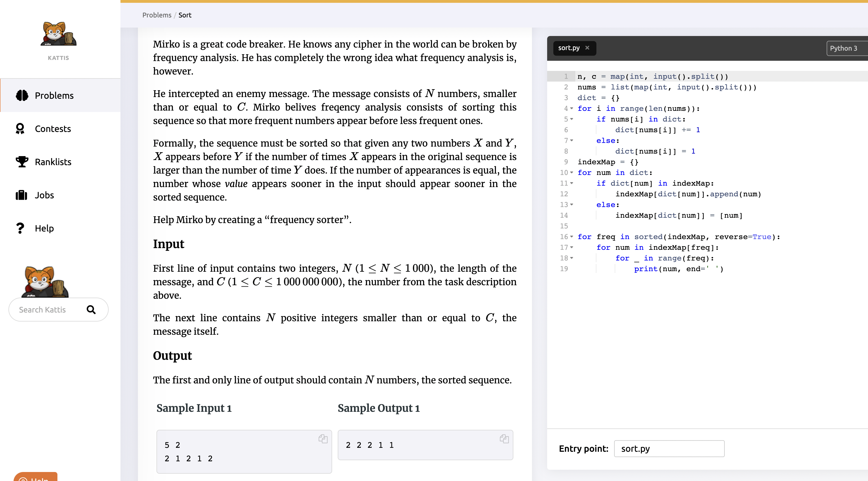Copy Sample Input 1 to clipboard
The height and width of the screenshot is (481, 868).
[x=323, y=439]
